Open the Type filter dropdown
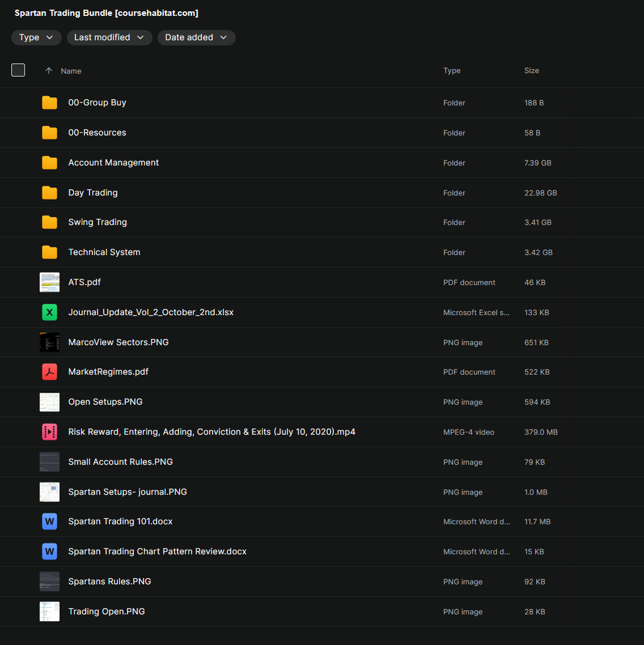Image resolution: width=644 pixels, height=645 pixels. click(36, 37)
